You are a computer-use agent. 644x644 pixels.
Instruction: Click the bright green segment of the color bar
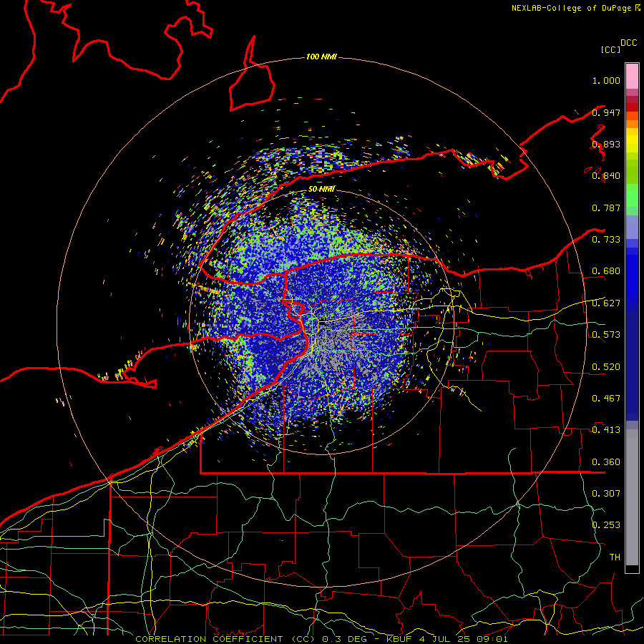[632, 195]
